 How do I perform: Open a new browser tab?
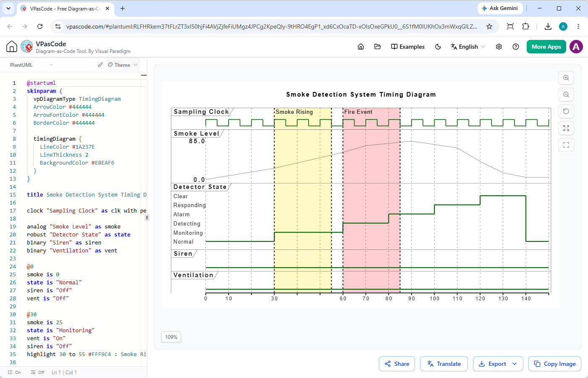[x=123, y=8]
